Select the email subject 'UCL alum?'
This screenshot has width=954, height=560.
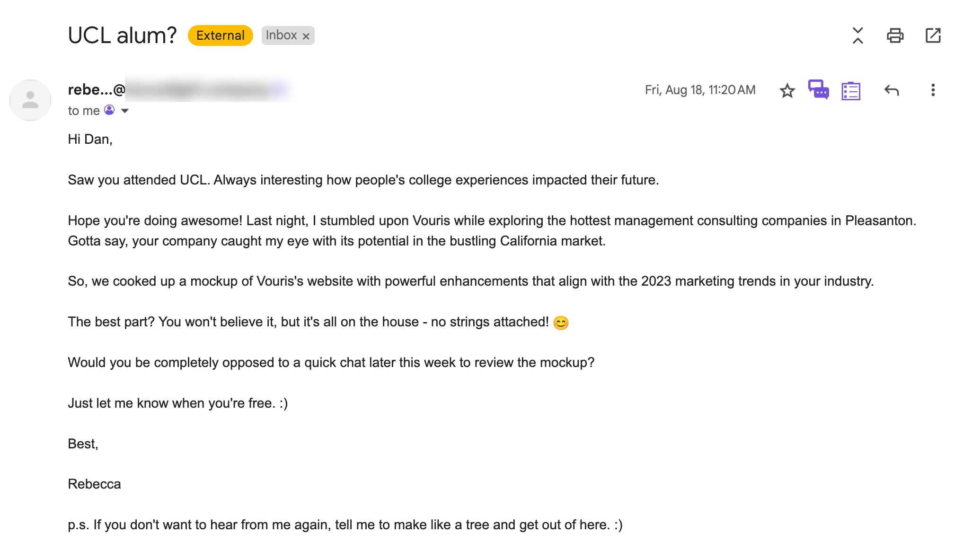click(122, 34)
